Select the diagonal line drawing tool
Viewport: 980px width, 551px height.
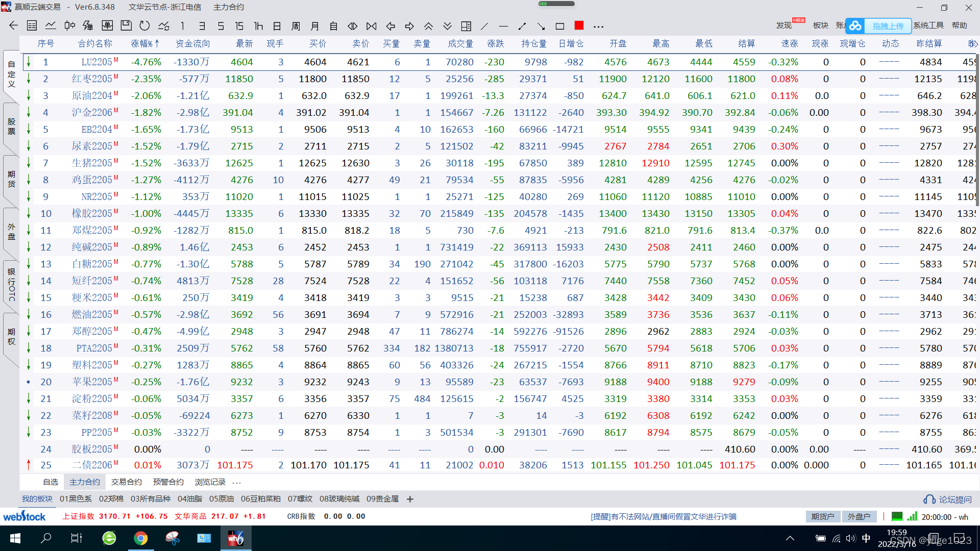pos(485,26)
